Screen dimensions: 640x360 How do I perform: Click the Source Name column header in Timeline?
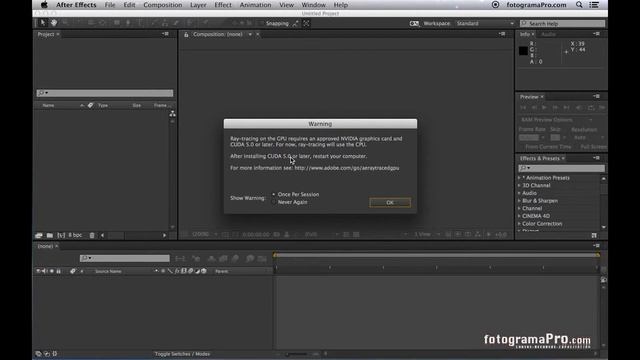click(x=108, y=271)
